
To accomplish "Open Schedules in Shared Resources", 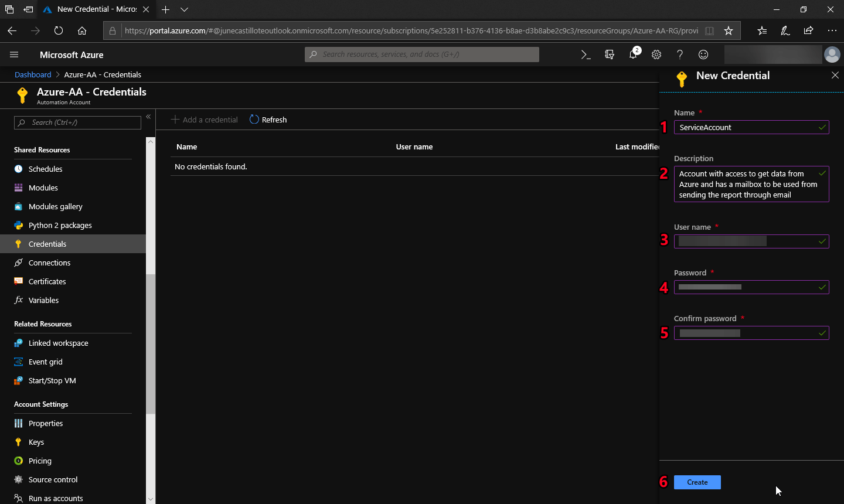I will [x=45, y=169].
